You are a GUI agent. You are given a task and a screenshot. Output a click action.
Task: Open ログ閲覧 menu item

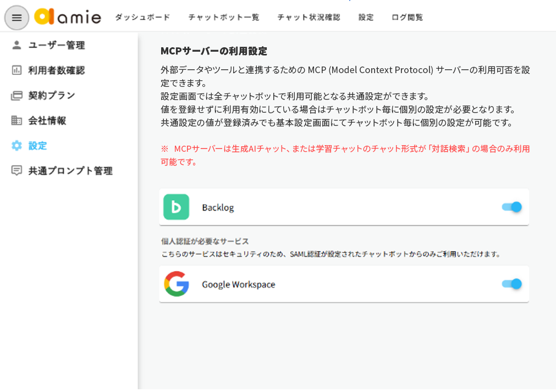coord(407,18)
